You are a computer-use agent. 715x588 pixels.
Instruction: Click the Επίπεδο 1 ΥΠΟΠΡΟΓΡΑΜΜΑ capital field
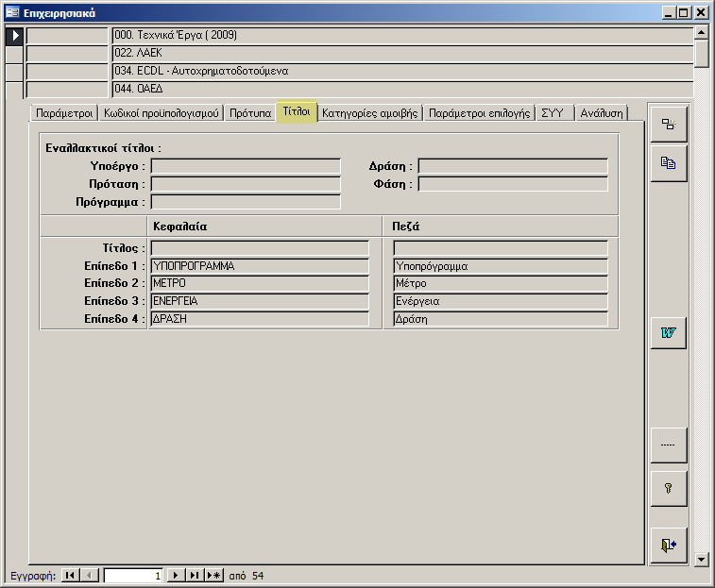click(x=259, y=266)
